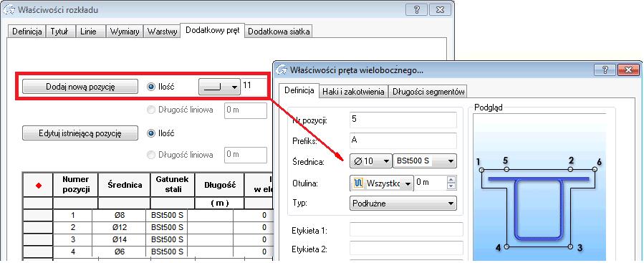The image size is (644, 263).
Task: Select Ilość radio next to Edytuj istniejącą pozycję
Action: pos(151,133)
